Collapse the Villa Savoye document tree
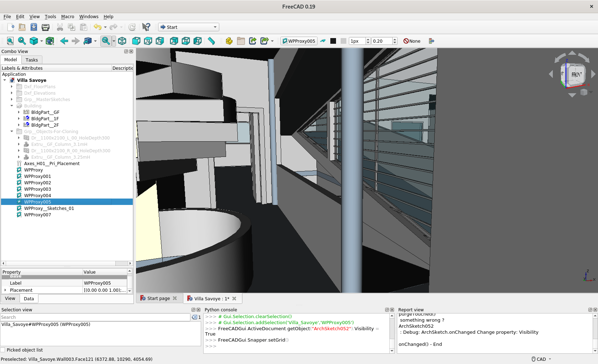The image size is (598, 364). (5, 80)
